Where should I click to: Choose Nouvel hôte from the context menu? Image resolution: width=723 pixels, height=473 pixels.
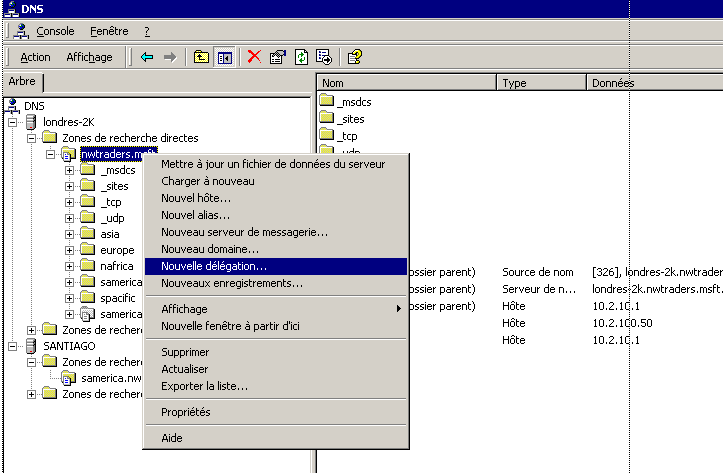(x=196, y=198)
